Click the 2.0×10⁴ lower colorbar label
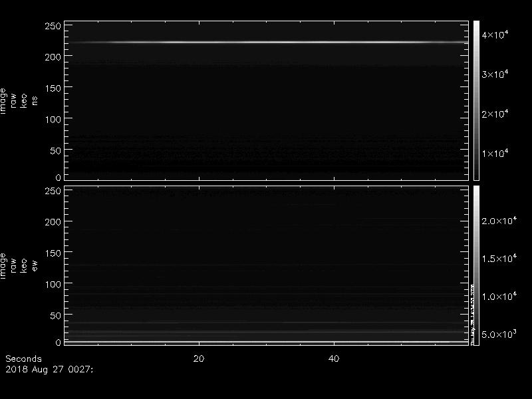The height and width of the screenshot is (399, 532). point(499,221)
